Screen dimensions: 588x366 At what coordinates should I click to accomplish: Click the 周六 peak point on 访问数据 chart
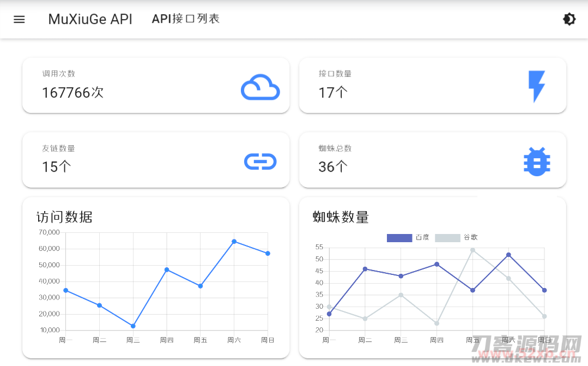tap(233, 241)
